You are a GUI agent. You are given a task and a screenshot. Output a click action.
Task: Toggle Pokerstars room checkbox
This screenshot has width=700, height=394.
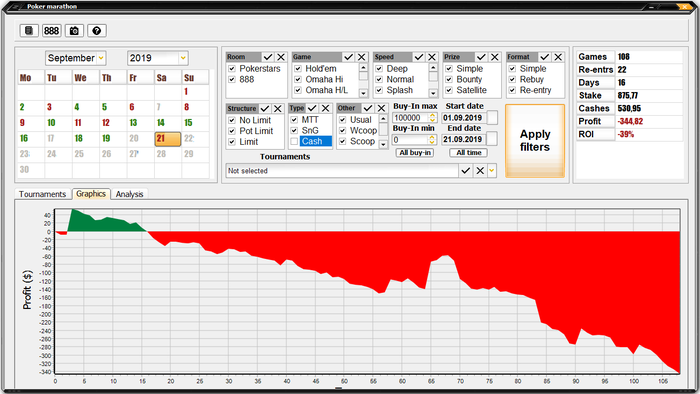tap(232, 69)
